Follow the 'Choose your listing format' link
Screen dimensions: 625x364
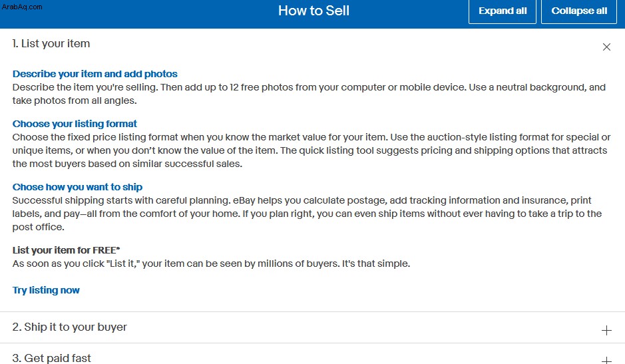tap(75, 124)
